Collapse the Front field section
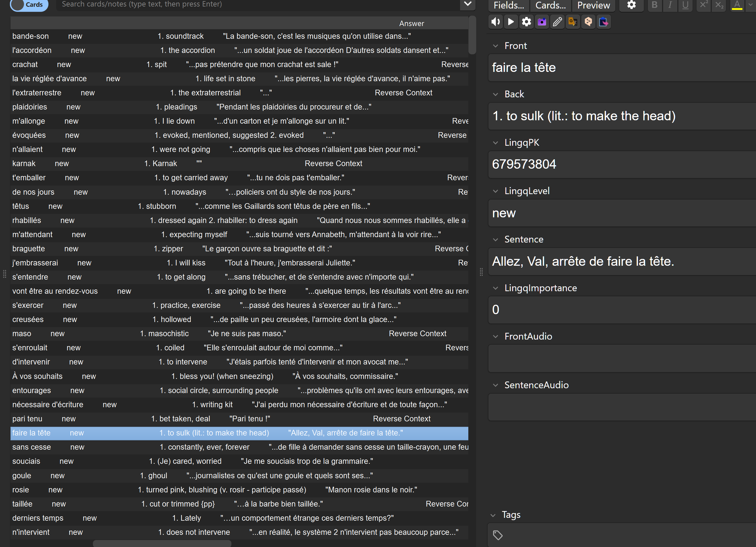Viewport: 756px width, 547px height. click(x=496, y=46)
